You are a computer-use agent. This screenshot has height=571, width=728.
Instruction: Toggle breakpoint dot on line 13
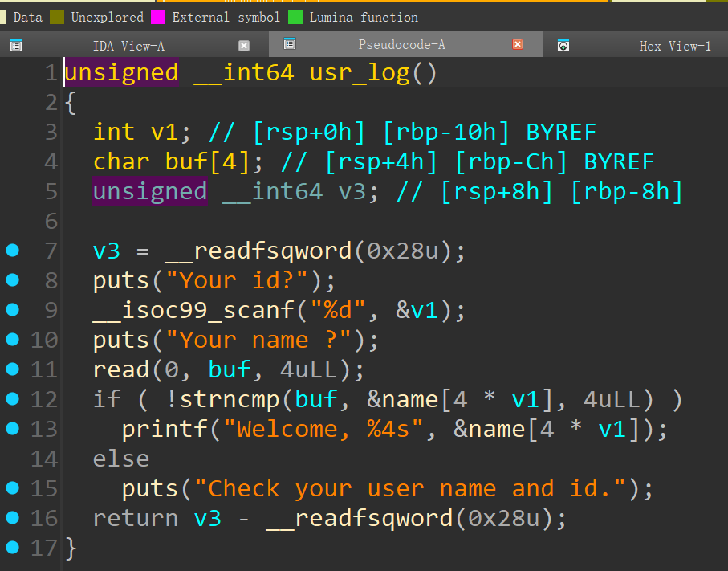point(13,429)
